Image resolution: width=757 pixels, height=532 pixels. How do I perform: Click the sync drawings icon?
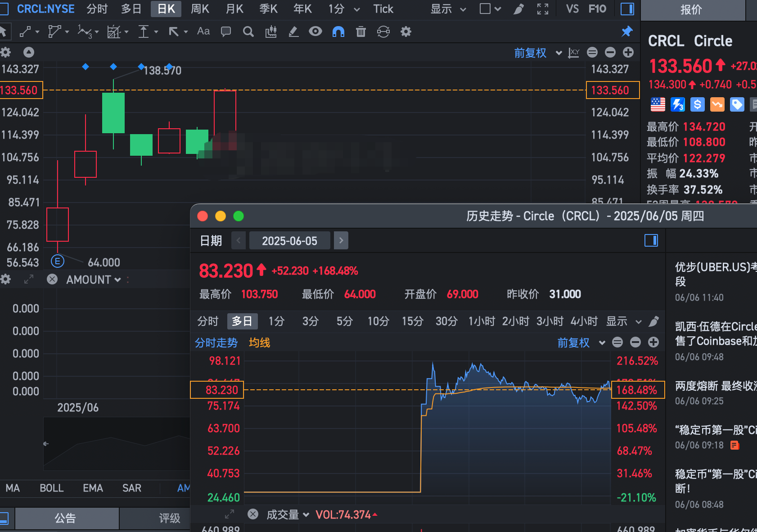click(383, 32)
